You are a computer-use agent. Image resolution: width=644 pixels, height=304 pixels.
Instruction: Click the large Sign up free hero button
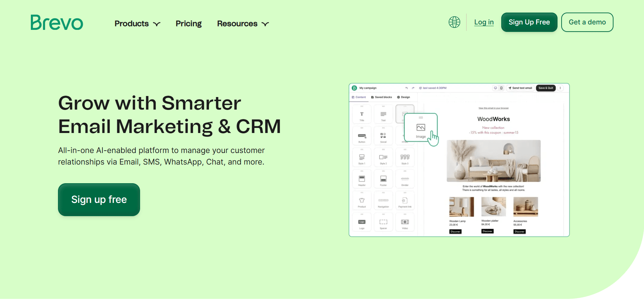tap(99, 199)
